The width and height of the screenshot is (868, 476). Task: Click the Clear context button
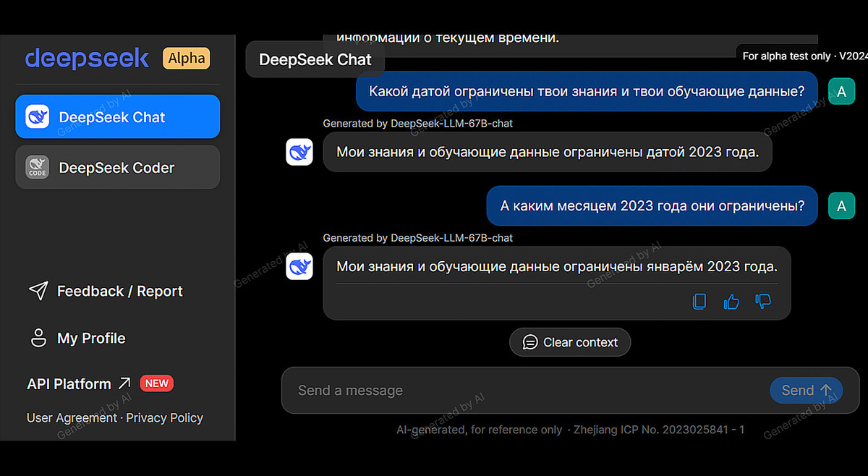click(x=570, y=342)
